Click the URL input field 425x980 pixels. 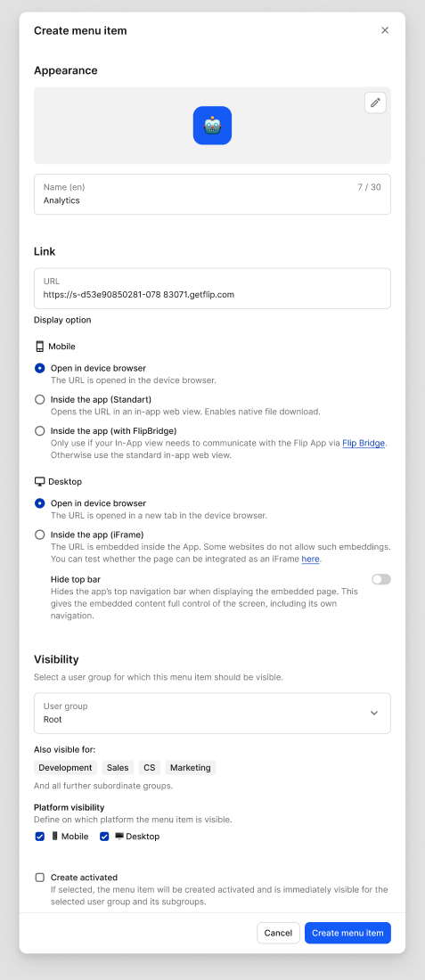point(212,288)
